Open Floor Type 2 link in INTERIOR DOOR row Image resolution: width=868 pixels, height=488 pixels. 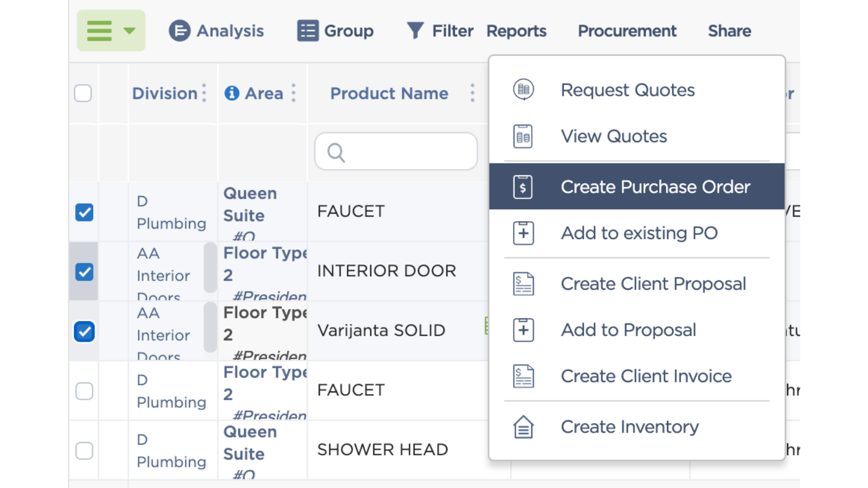point(265,264)
